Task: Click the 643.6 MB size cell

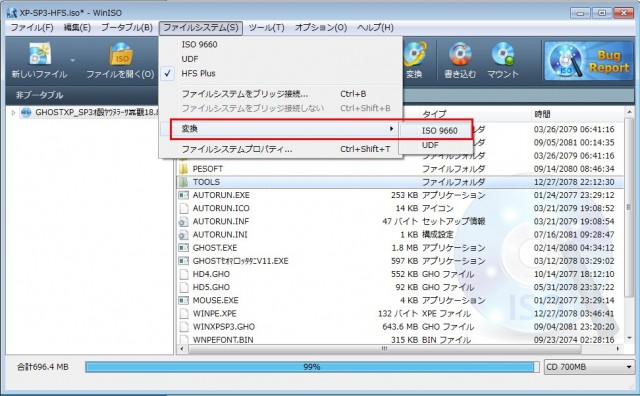Action: [x=400, y=327]
